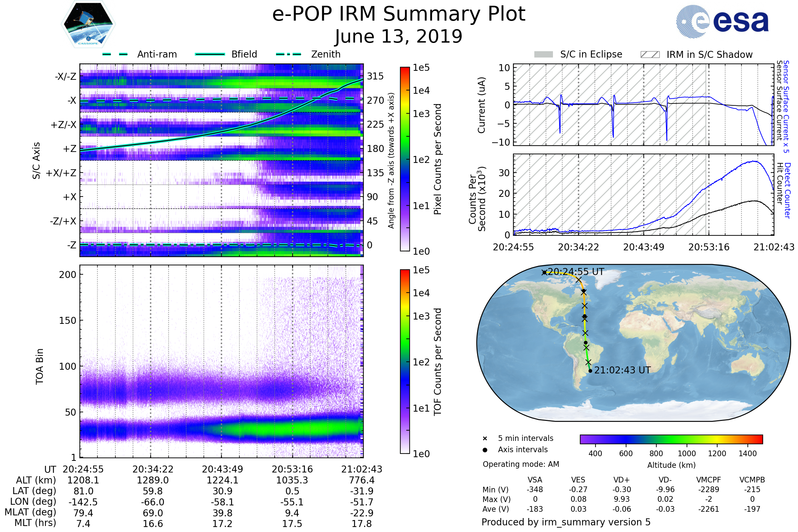Click the 21:02:43 UT orbit end marker
Viewport: 798px width, 532px height.
click(591, 371)
